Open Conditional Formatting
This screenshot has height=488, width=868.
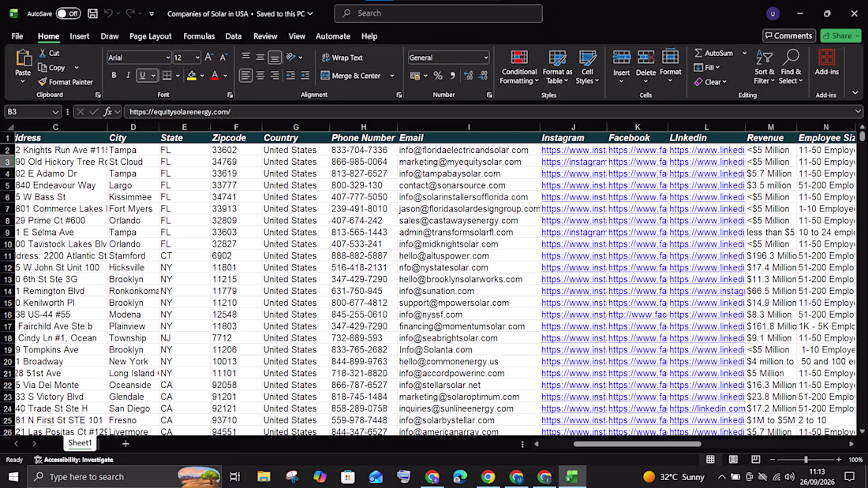tap(518, 67)
